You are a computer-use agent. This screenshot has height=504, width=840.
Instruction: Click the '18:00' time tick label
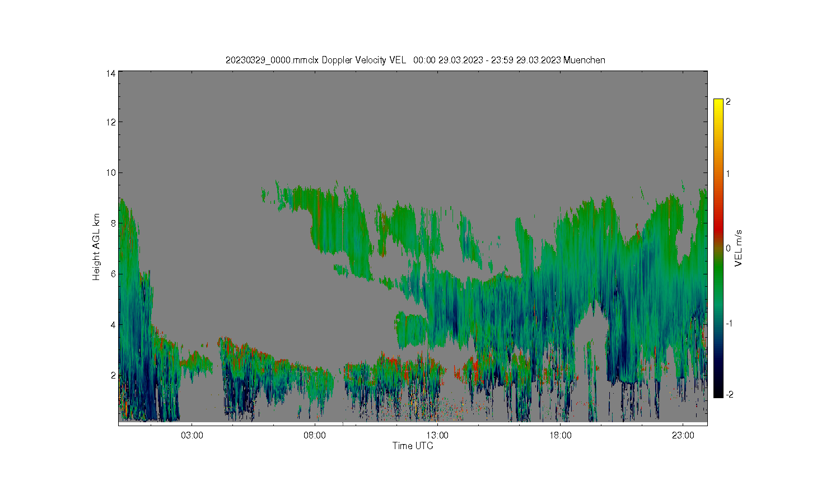pyautogui.click(x=561, y=435)
